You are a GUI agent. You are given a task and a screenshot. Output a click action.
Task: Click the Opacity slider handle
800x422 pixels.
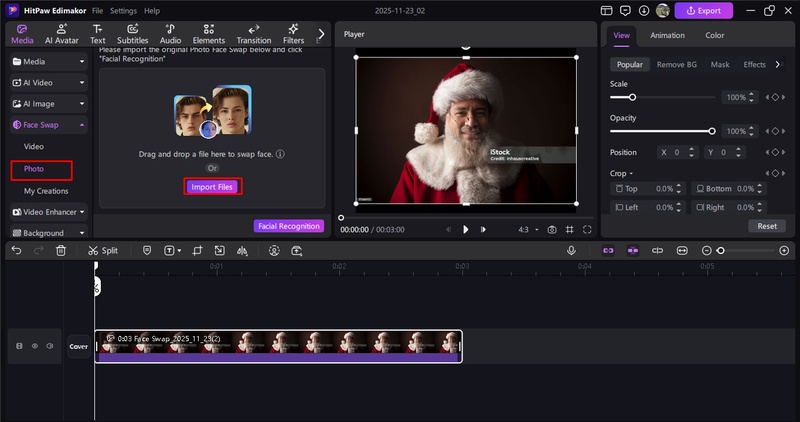click(712, 131)
